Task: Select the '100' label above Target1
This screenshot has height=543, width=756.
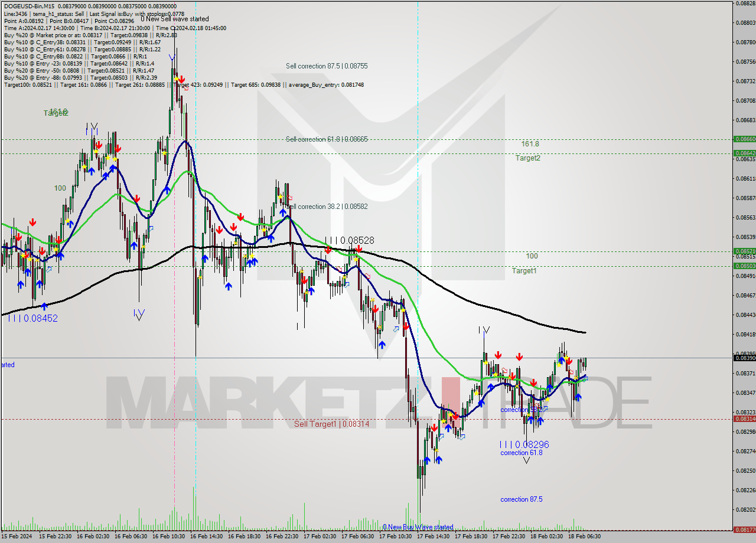Action: tap(532, 256)
